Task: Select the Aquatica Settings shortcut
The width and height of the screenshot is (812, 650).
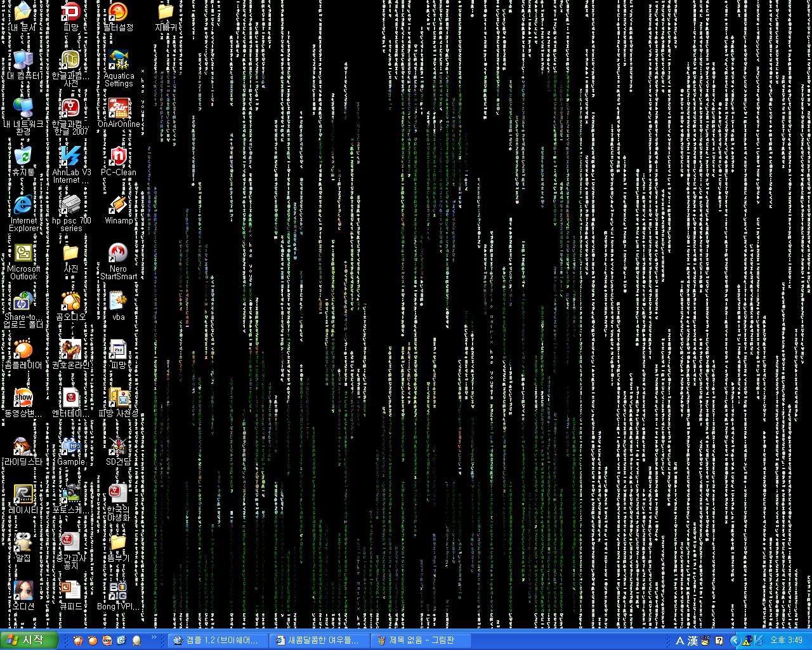Action: pyautogui.click(x=119, y=68)
